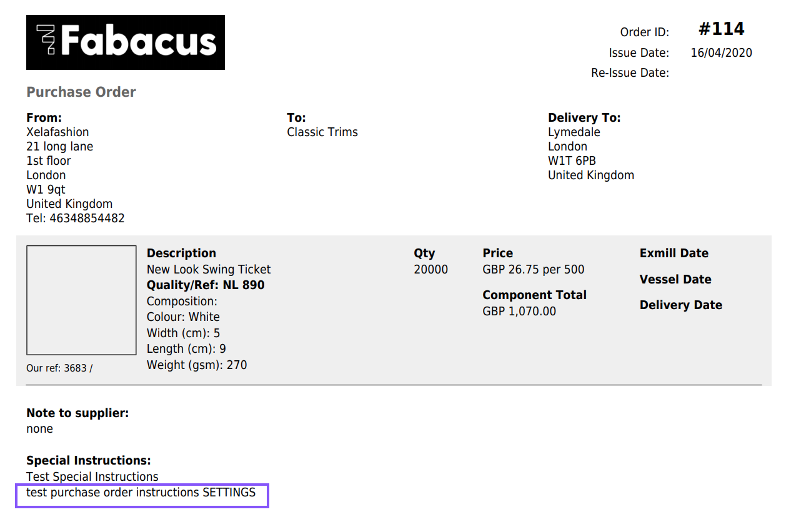Click the Quality/Ref NL 890 line
This screenshot has height=532, width=786.
(206, 285)
